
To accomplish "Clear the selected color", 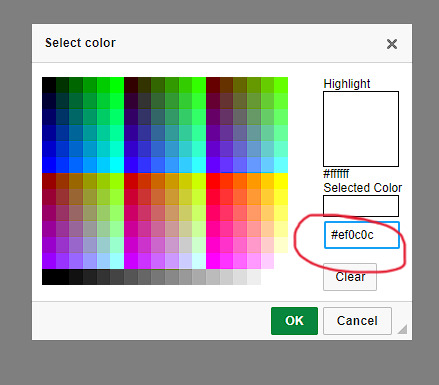I will click(x=350, y=277).
